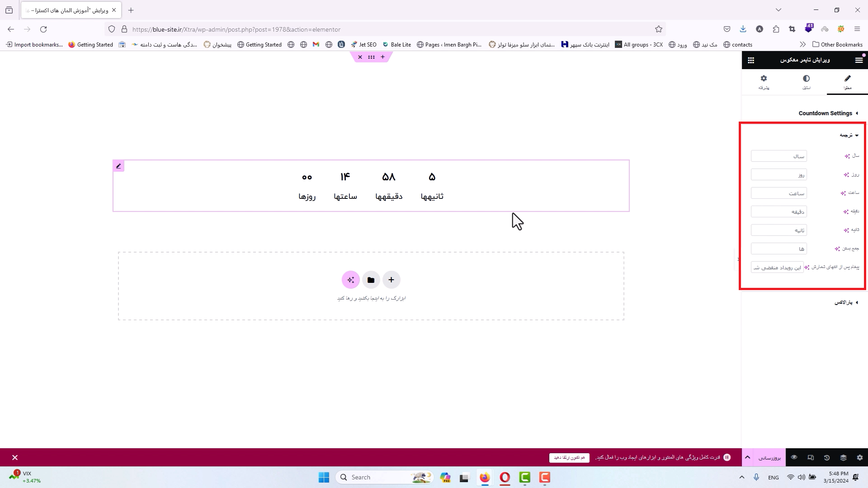Click the AI sparkle icon beside ساعت label
The image size is (868, 488).
click(x=843, y=193)
